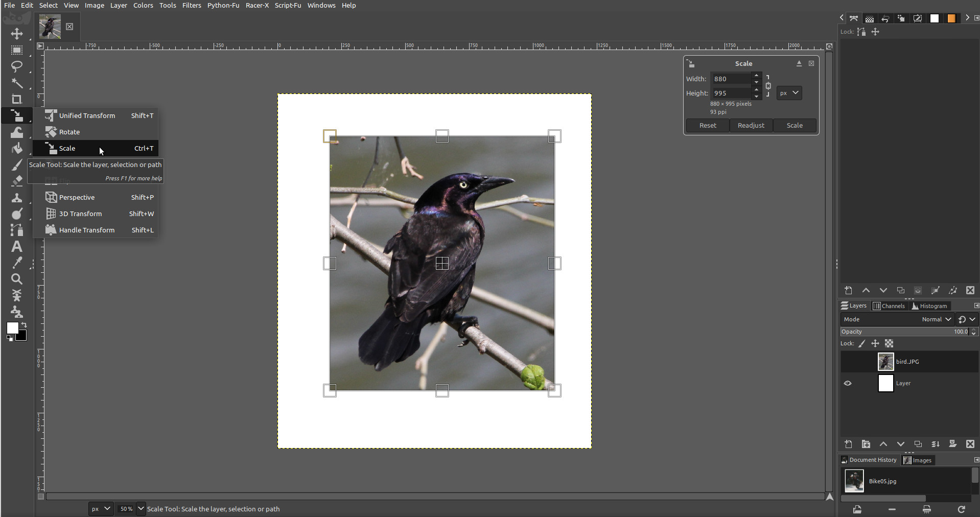Adjust the layer Opacity slider

905,332
